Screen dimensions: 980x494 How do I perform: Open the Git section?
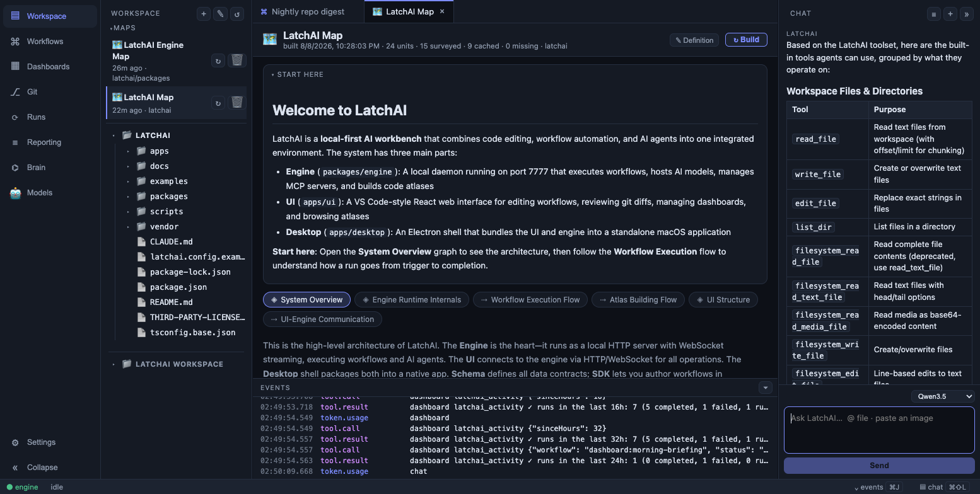tap(50, 91)
